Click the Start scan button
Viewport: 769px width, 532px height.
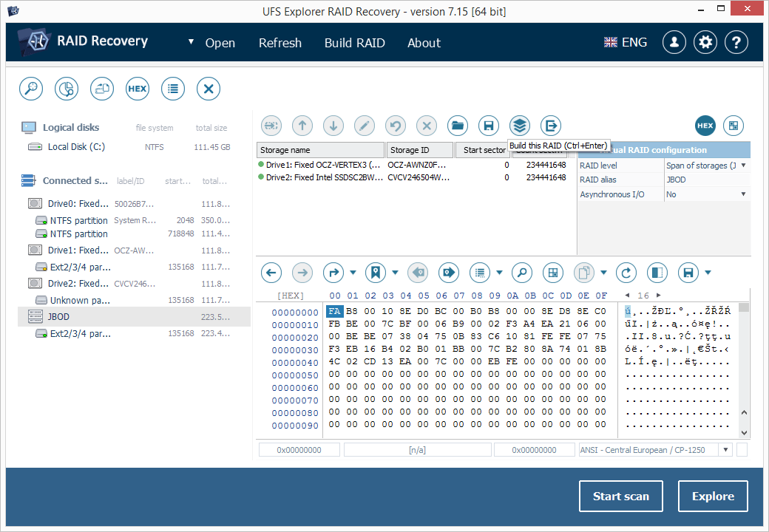coord(621,497)
